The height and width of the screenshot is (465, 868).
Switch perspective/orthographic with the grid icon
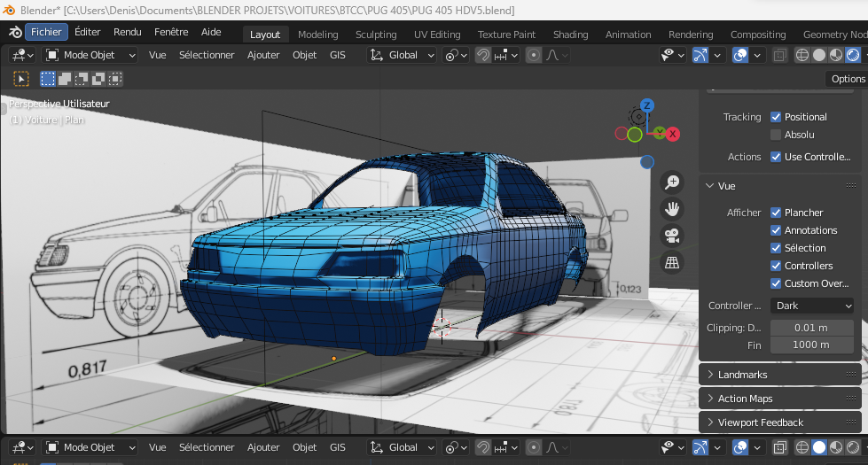pyautogui.click(x=672, y=263)
